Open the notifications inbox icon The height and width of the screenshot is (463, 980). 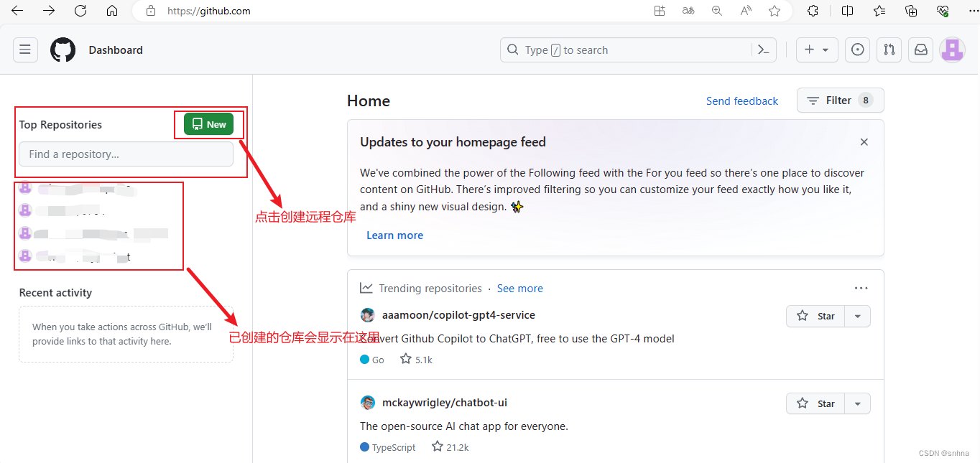click(921, 50)
